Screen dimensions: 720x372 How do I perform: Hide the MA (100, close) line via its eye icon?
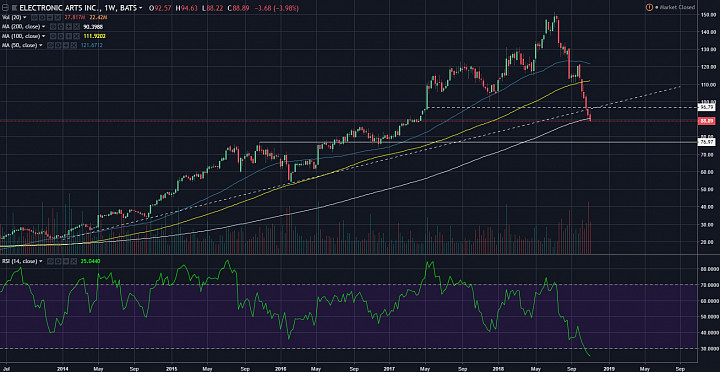pyautogui.click(x=53, y=36)
